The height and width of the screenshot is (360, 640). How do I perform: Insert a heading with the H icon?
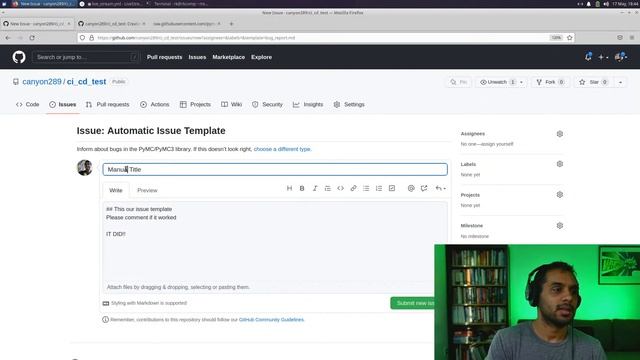point(289,188)
